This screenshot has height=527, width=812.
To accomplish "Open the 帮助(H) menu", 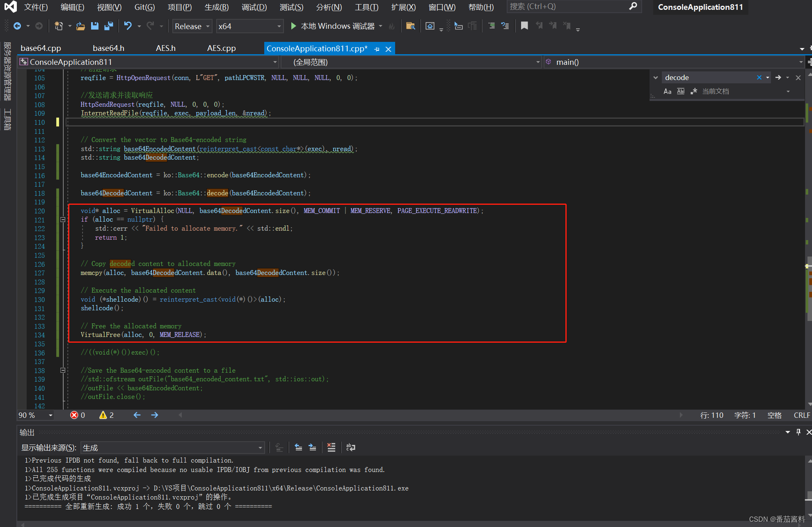I will 481,7.
